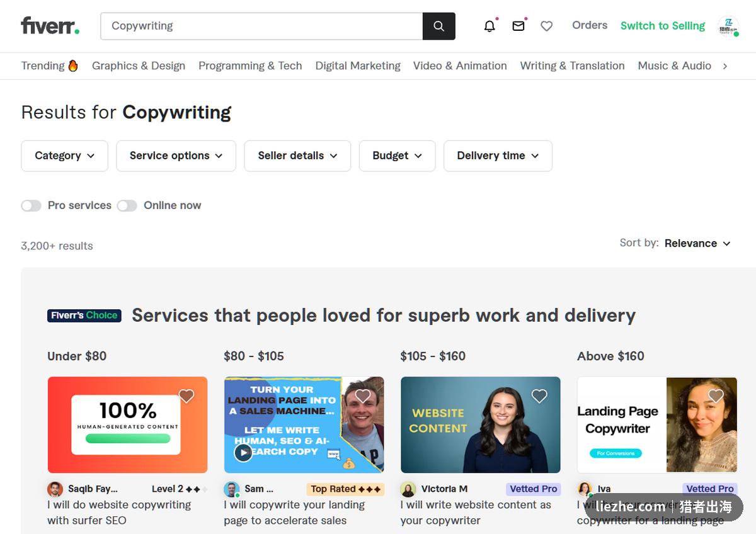Image resolution: width=756 pixels, height=534 pixels.
Task: Open the Trending menu
Action: tap(49, 65)
